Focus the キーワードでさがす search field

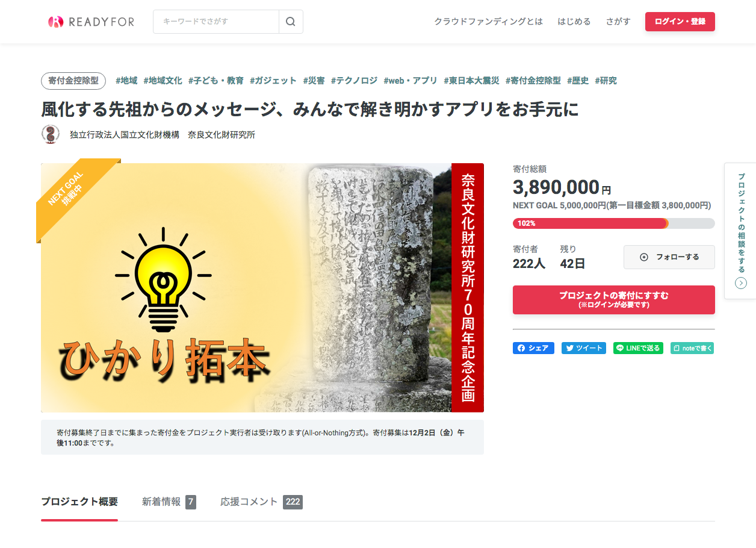point(216,22)
